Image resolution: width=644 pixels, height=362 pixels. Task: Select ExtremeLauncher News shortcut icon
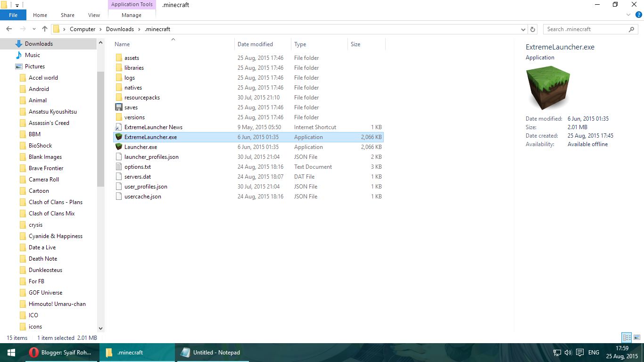click(x=119, y=127)
